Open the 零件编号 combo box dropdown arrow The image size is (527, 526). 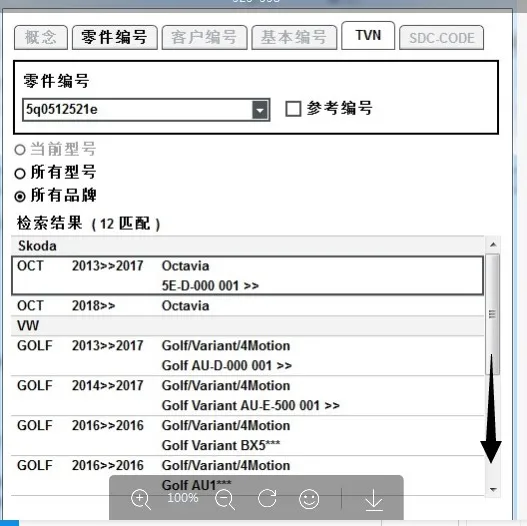click(x=260, y=110)
